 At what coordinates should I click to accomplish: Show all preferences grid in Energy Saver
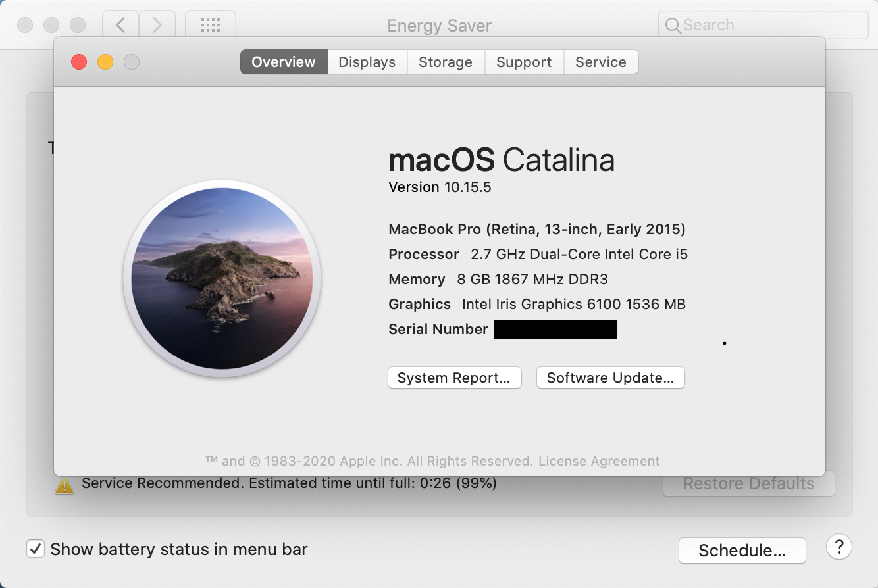click(211, 25)
